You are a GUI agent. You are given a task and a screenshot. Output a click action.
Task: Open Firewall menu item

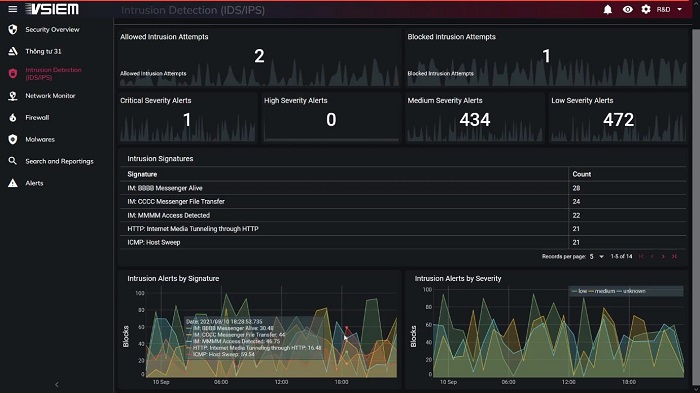click(x=37, y=117)
